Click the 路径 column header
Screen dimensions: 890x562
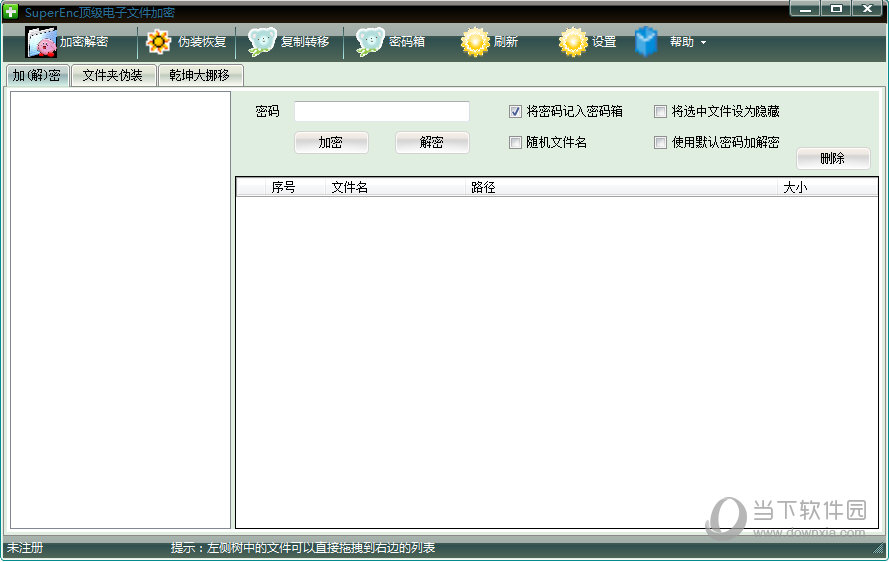tap(621, 187)
